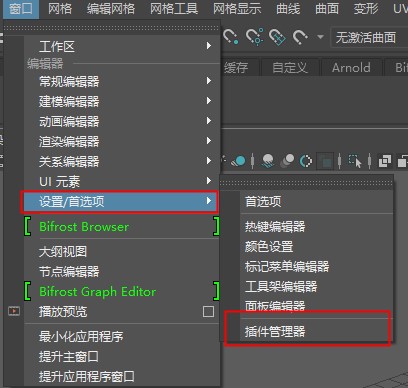
Task: Open 颜色设置 color settings
Action: pos(317,247)
